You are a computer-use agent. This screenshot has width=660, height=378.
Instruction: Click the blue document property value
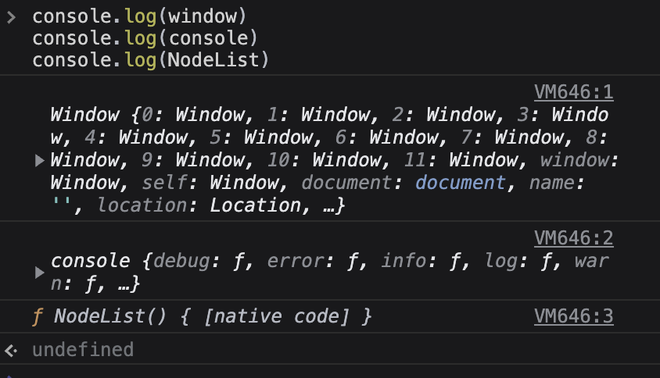pyautogui.click(x=460, y=183)
